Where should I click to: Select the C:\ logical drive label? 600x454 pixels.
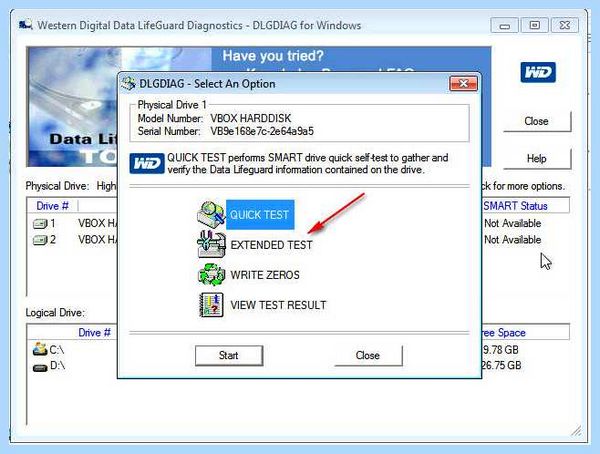(x=57, y=350)
